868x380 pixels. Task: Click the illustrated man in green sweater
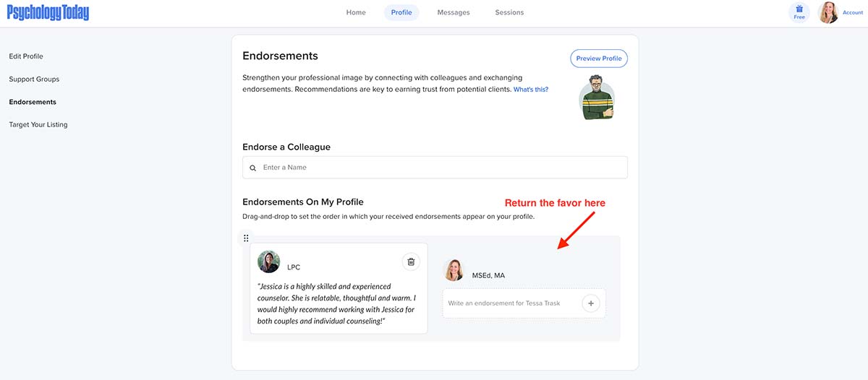pyautogui.click(x=597, y=98)
